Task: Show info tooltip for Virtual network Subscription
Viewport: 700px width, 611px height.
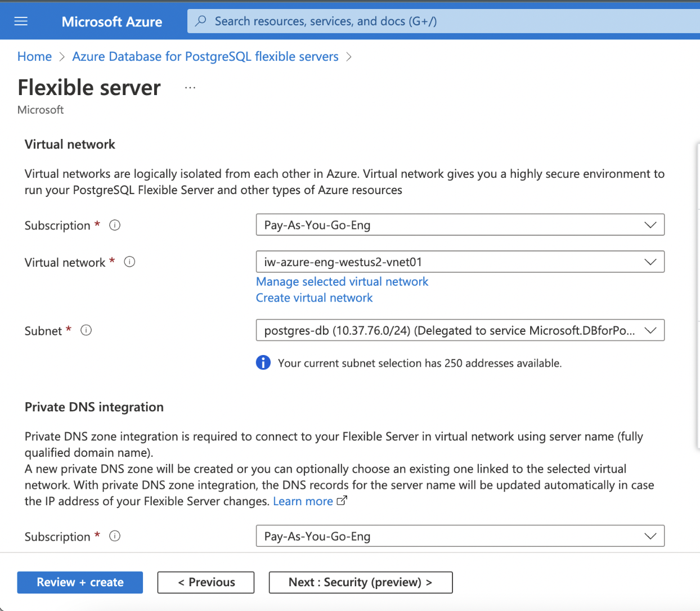Action: coord(115,225)
